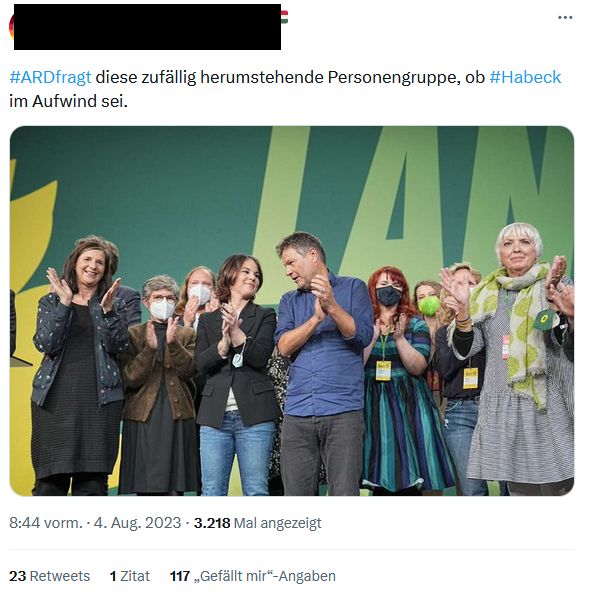The height and width of the screenshot is (591, 590).
Task: Click the tweet text body
Action: pos(285,89)
